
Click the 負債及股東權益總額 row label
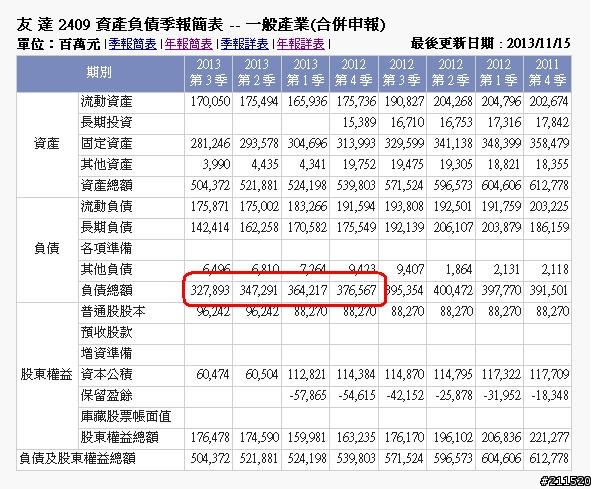point(78,459)
